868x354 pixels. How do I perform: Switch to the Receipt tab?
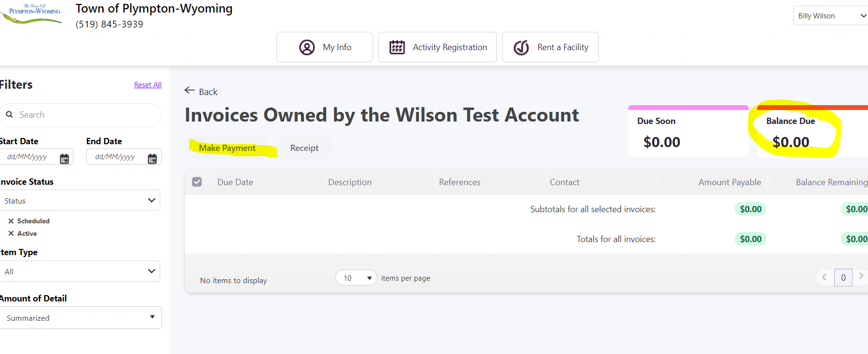pos(304,148)
